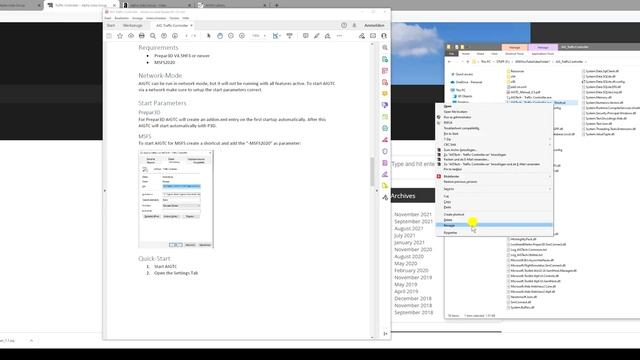Select SimConnect.dll in the Explorer file list
This screenshot has width=640, height=360.
(520, 302)
